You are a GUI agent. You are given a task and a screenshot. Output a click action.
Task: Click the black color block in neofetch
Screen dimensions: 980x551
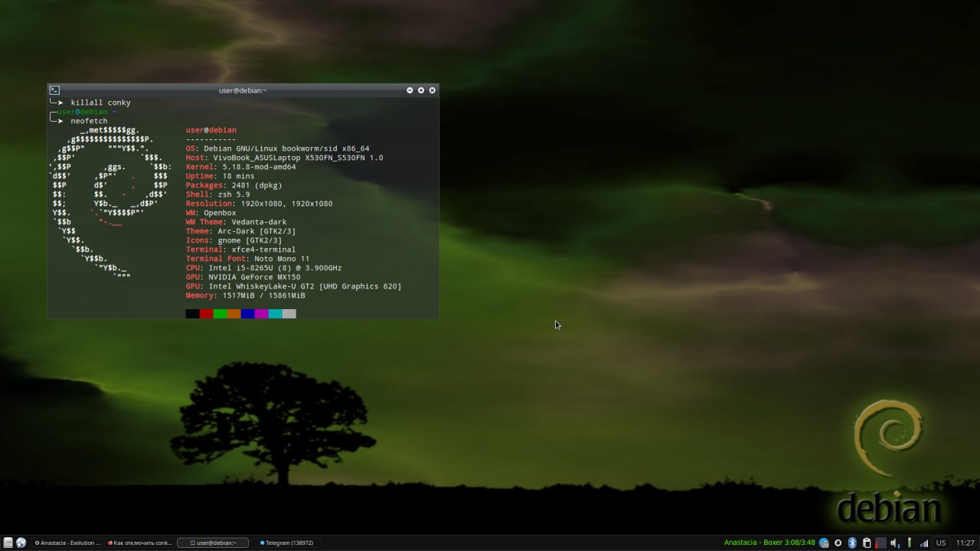[193, 314]
